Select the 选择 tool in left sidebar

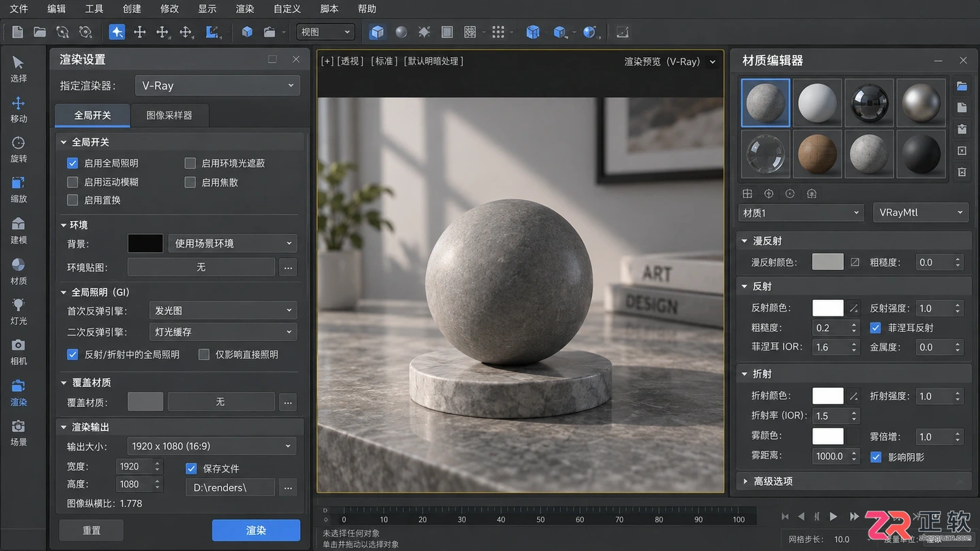18,69
